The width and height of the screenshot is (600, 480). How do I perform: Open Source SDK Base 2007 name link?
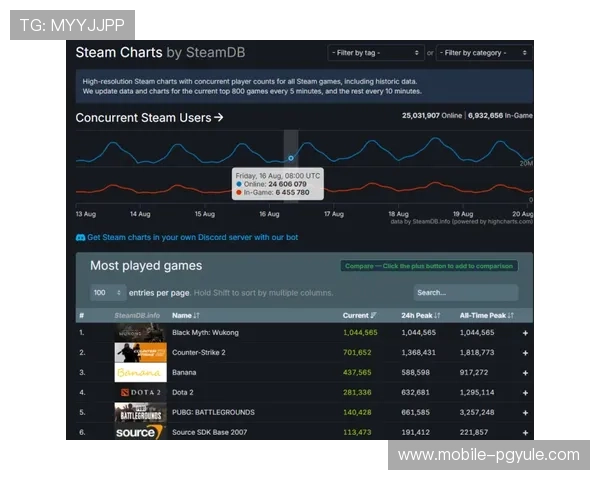pyautogui.click(x=209, y=432)
